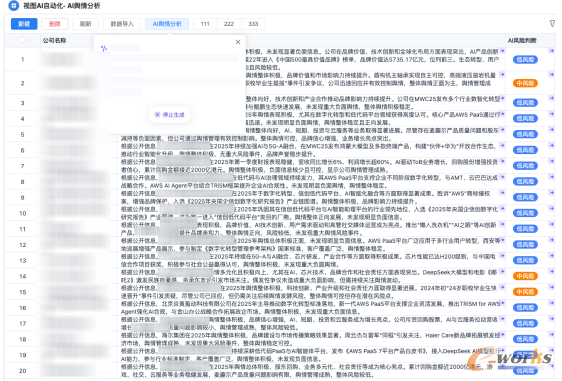Click the AI风险判断 column header
Screen dimensions: 562x381
click(522, 41)
